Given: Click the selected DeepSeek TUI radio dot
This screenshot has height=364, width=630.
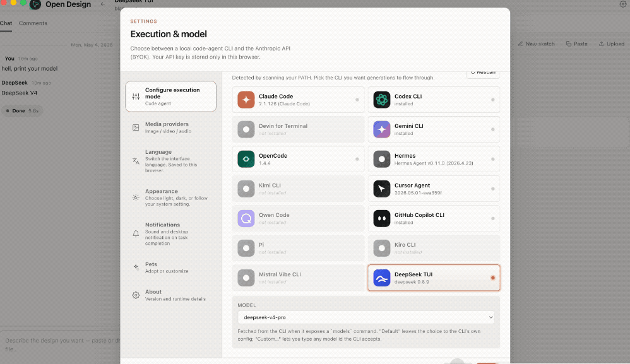Looking at the screenshot, I should (x=492, y=278).
